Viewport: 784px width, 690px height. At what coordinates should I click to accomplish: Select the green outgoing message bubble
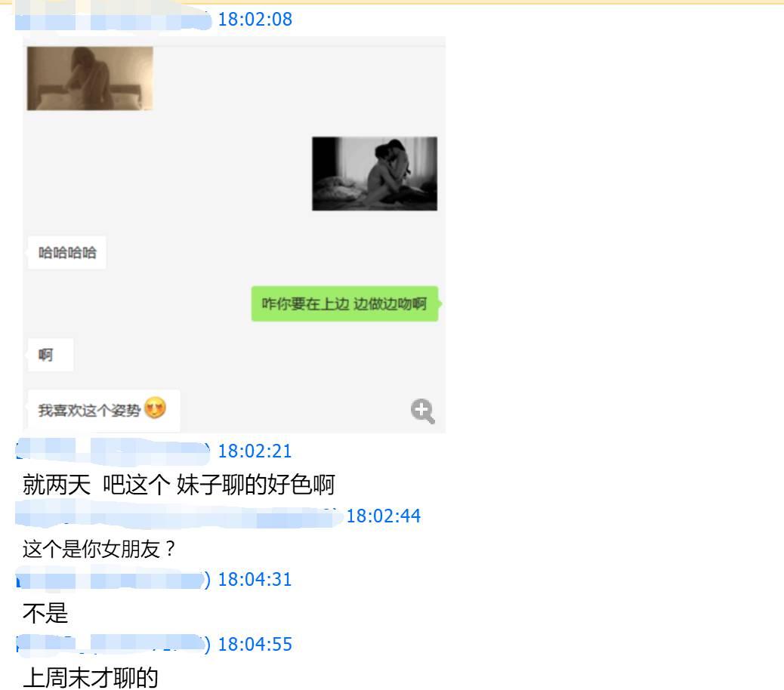point(345,303)
